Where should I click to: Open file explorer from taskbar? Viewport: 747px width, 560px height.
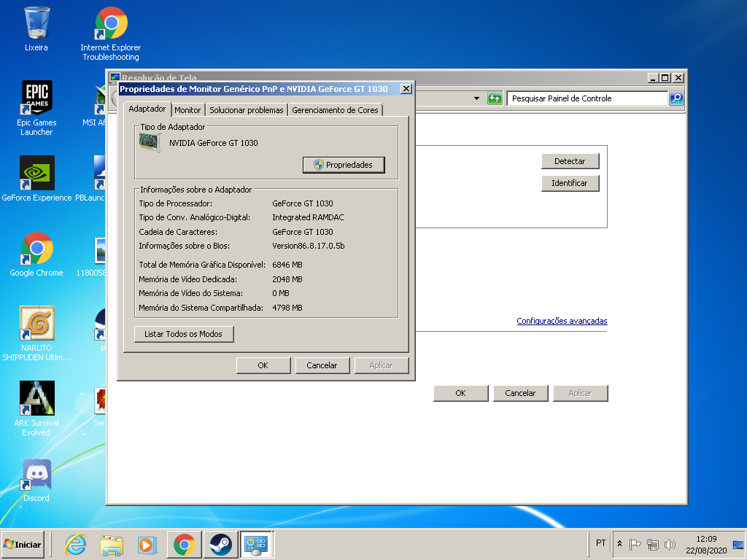point(112,544)
